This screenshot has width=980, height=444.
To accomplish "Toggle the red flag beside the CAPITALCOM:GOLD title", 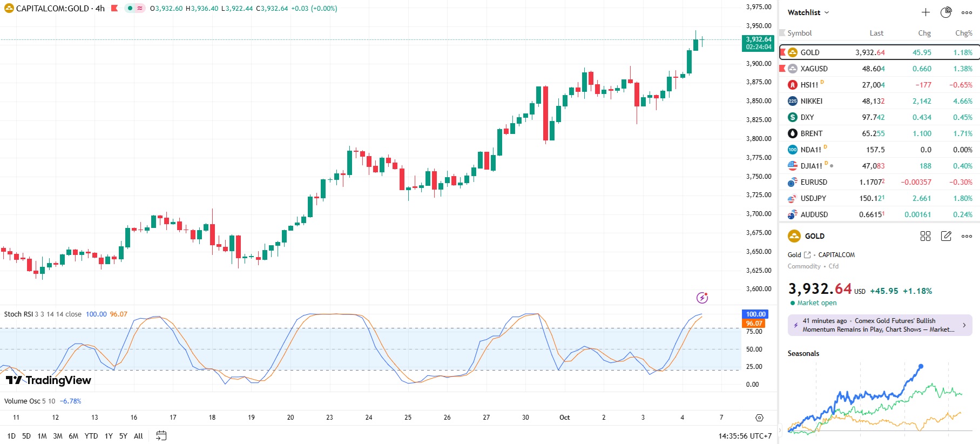I will (114, 8).
